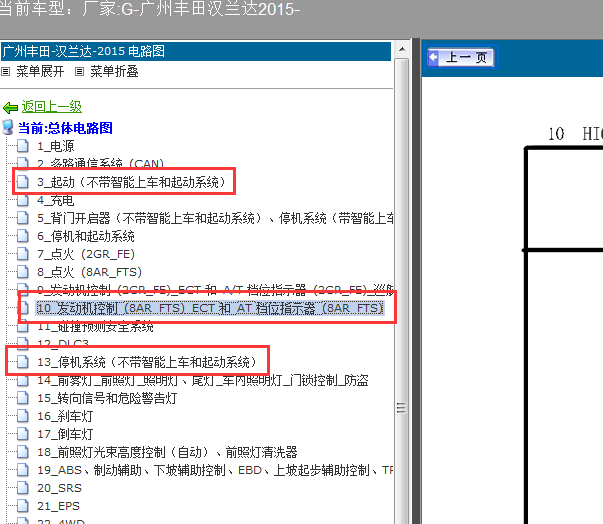Click the page icon beside 17_倒车灯

pyautogui.click(x=23, y=434)
